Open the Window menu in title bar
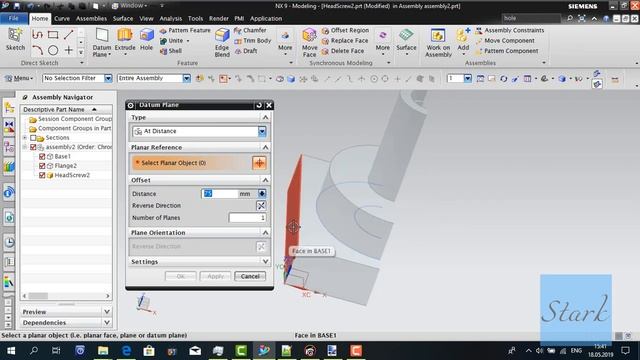 (129, 6)
